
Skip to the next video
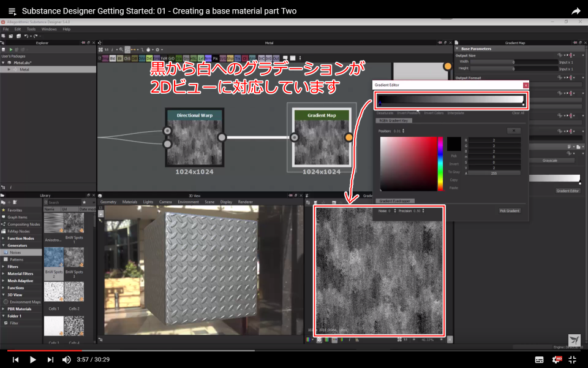50,359
